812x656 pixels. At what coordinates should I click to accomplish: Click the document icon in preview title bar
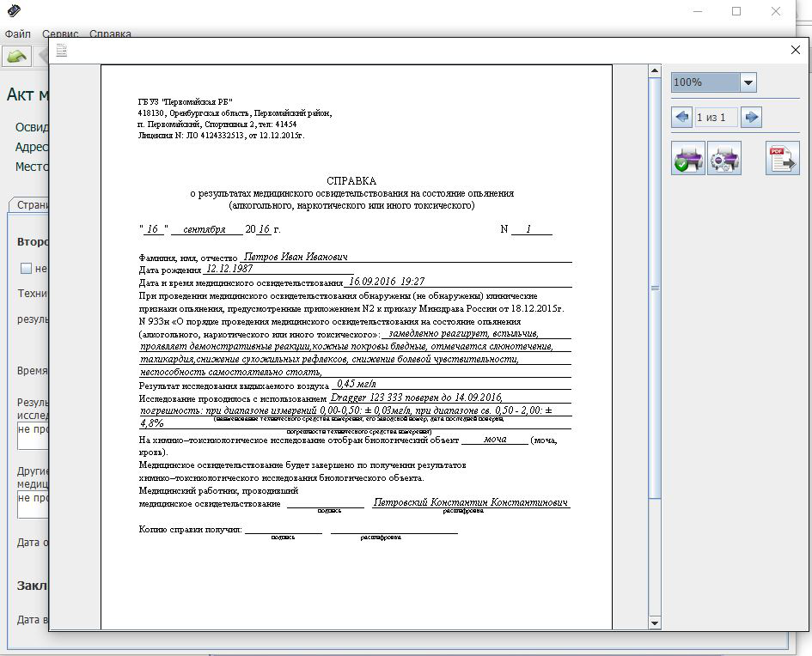point(62,51)
